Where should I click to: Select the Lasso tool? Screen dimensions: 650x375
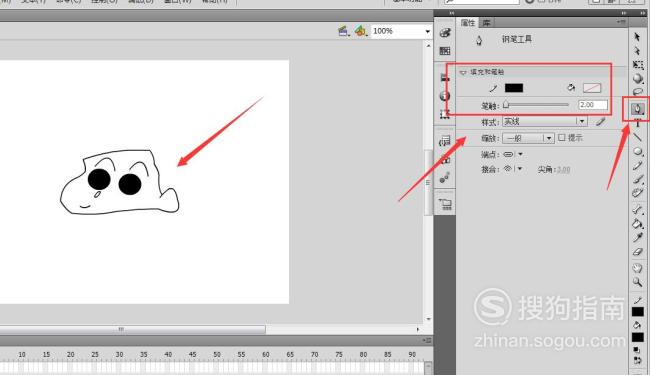coord(638,92)
